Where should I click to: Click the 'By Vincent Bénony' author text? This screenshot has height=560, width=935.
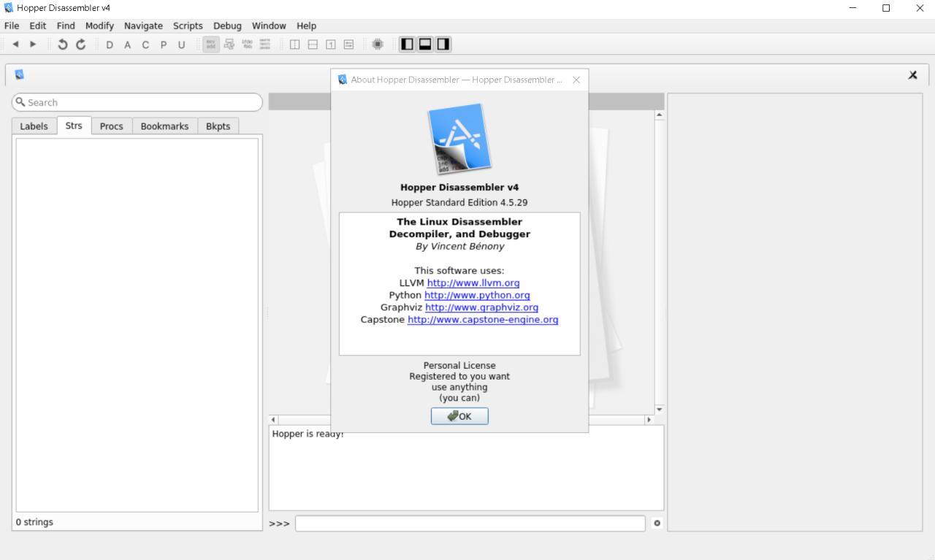[x=459, y=246]
